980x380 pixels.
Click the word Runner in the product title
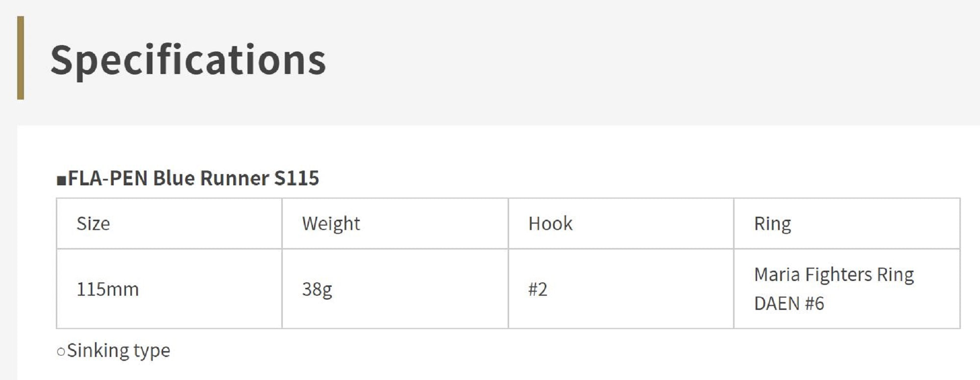click(234, 178)
